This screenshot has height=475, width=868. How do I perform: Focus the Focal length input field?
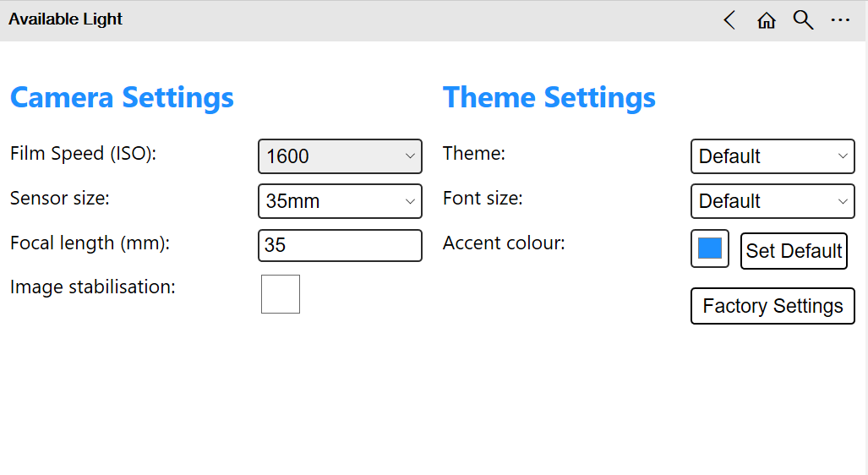(x=340, y=246)
